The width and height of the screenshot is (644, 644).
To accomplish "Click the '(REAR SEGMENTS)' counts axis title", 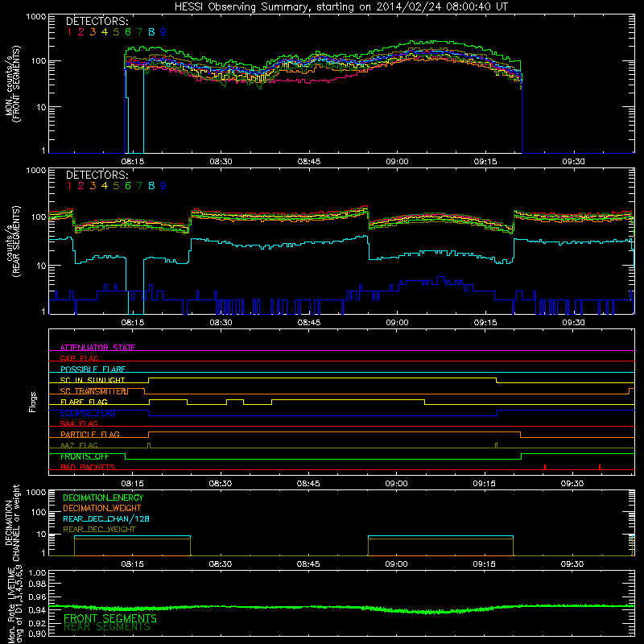I will [16, 241].
